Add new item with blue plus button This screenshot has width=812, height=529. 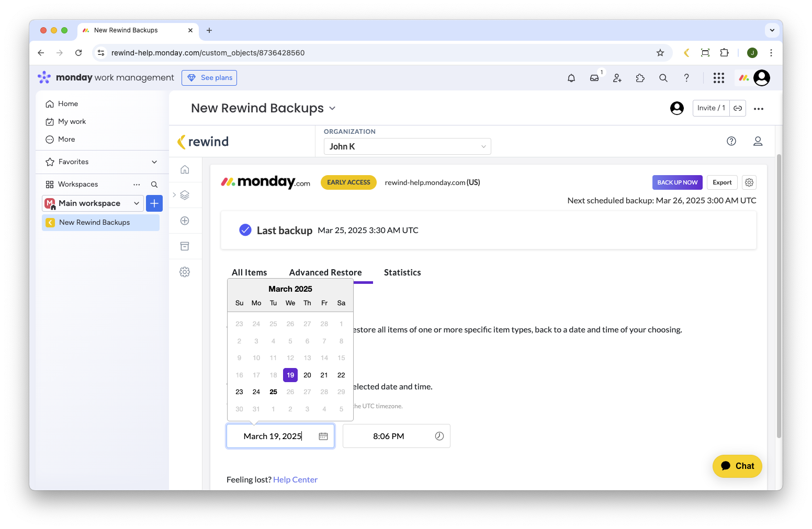tap(154, 203)
